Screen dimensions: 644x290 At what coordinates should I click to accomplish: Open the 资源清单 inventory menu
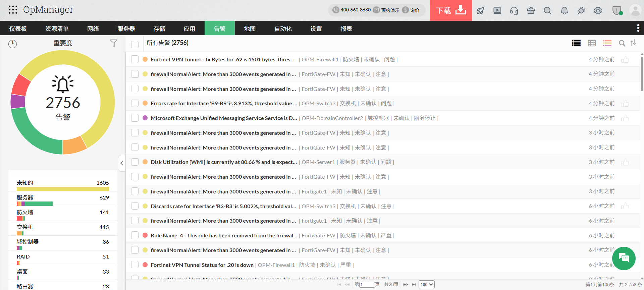(x=57, y=28)
